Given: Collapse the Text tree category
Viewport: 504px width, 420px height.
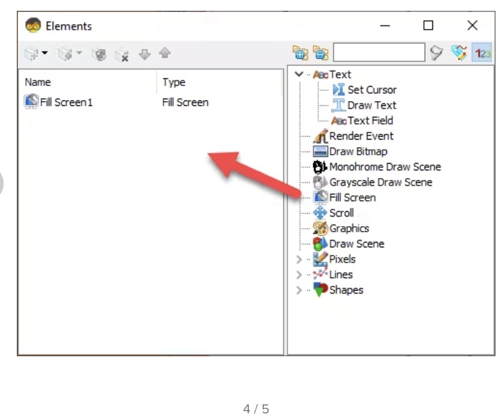Looking at the screenshot, I should 299,75.
